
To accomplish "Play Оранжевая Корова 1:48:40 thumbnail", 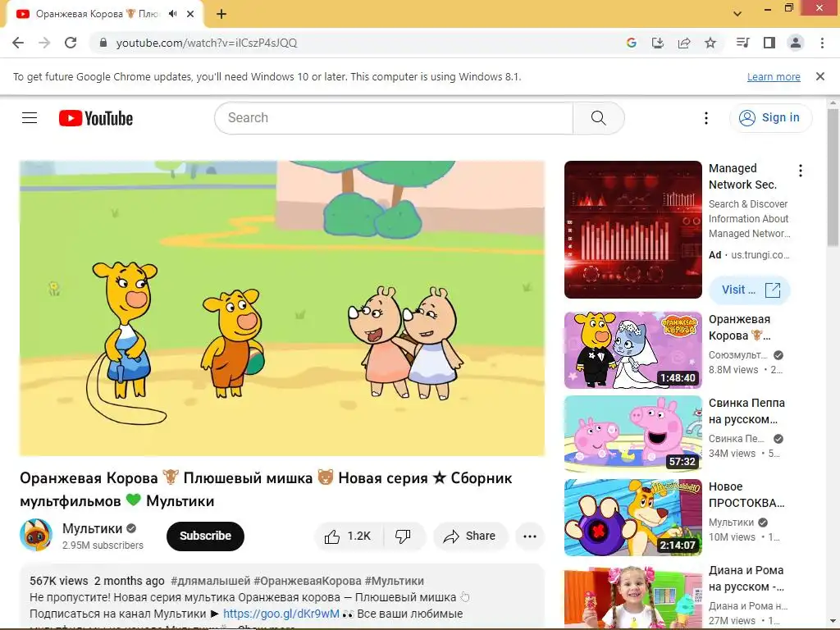I will point(632,349).
